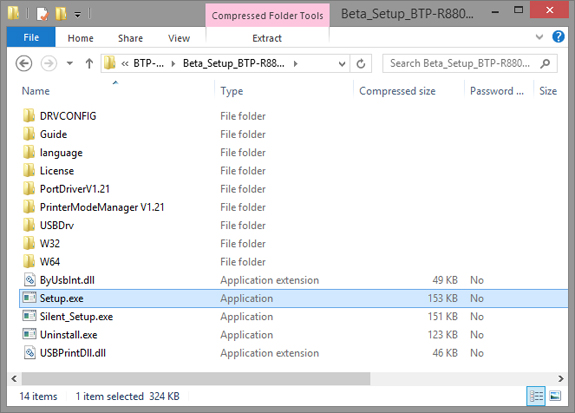
Task: Open recent locations dropdown arrow
Action: (x=70, y=63)
